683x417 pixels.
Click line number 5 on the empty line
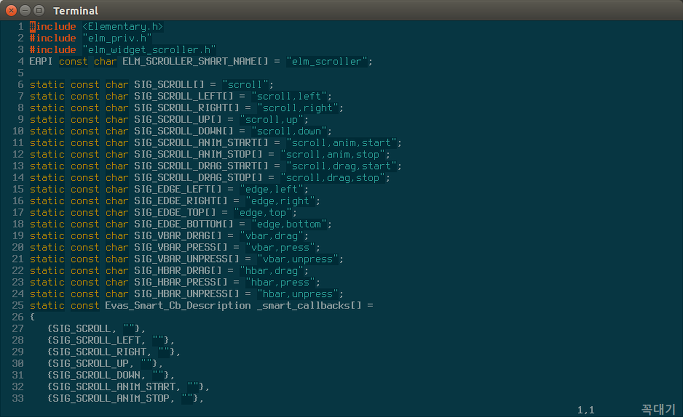point(20,73)
